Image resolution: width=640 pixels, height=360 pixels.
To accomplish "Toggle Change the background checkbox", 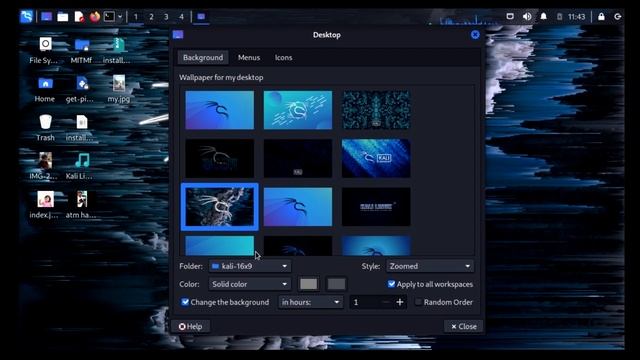I will 185,302.
